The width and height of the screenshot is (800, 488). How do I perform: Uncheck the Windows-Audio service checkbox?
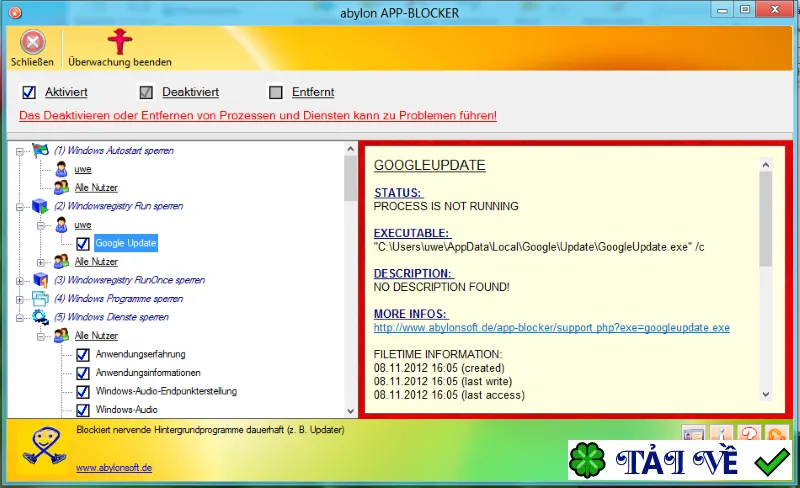[x=83, y=410]
